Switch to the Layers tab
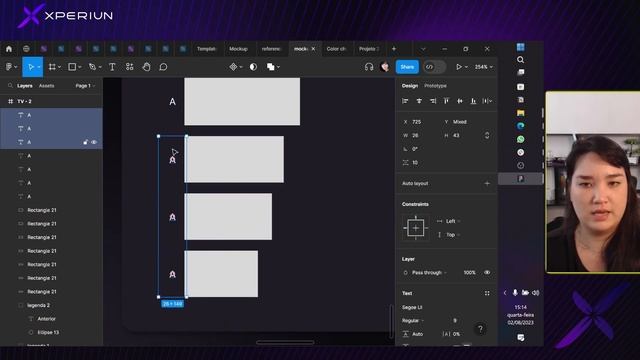The image size is (640, 360). [24, 86]
